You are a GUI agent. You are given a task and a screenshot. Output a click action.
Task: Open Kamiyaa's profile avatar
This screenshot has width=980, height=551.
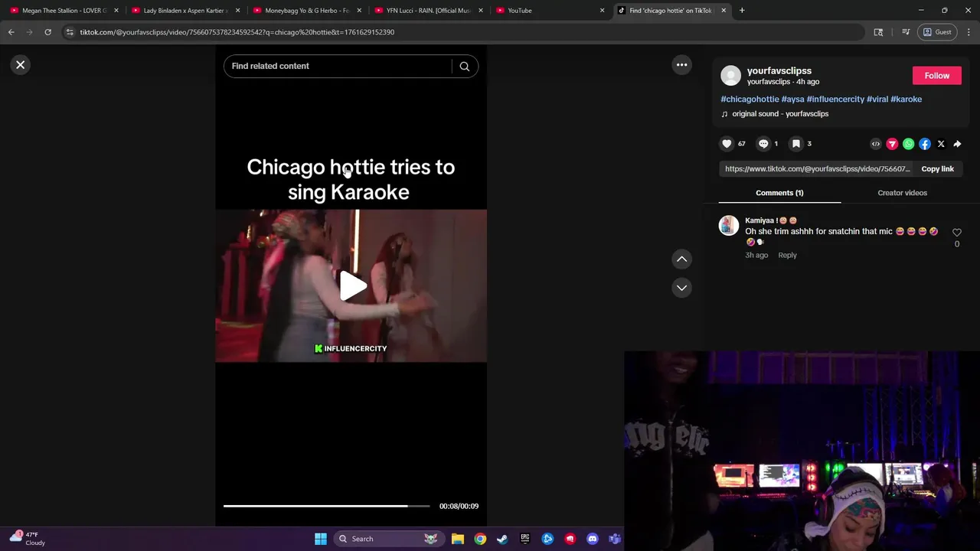(729, 225)
